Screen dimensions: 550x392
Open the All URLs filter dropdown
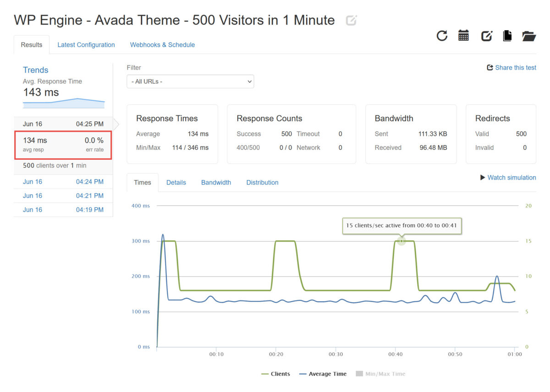coord(190,82)
